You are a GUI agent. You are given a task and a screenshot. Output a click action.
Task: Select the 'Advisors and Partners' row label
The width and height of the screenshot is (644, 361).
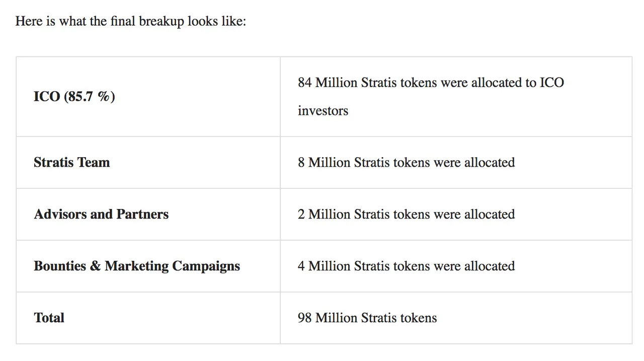(101, 214)
